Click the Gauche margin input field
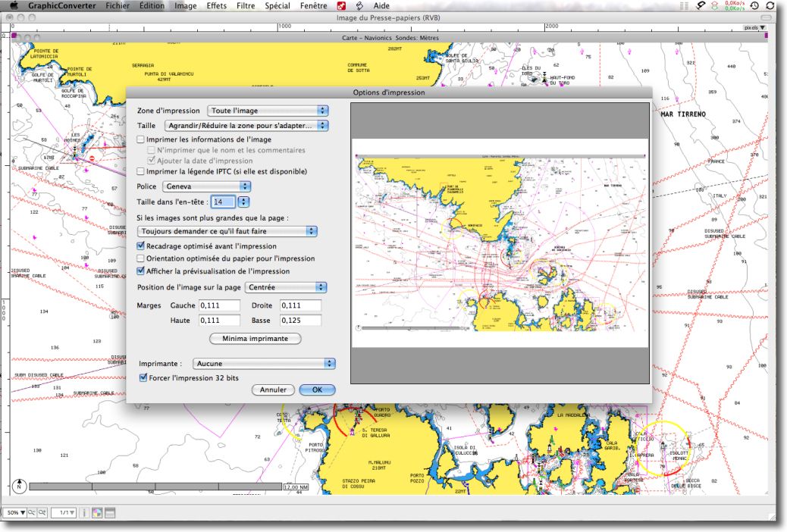 (219, 305)
